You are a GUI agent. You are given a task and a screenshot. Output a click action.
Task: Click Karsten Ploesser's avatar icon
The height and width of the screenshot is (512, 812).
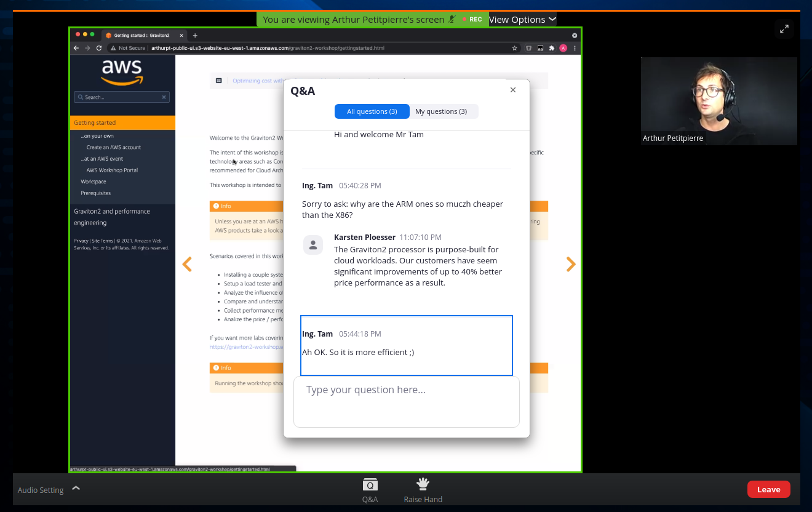(313, 244)
